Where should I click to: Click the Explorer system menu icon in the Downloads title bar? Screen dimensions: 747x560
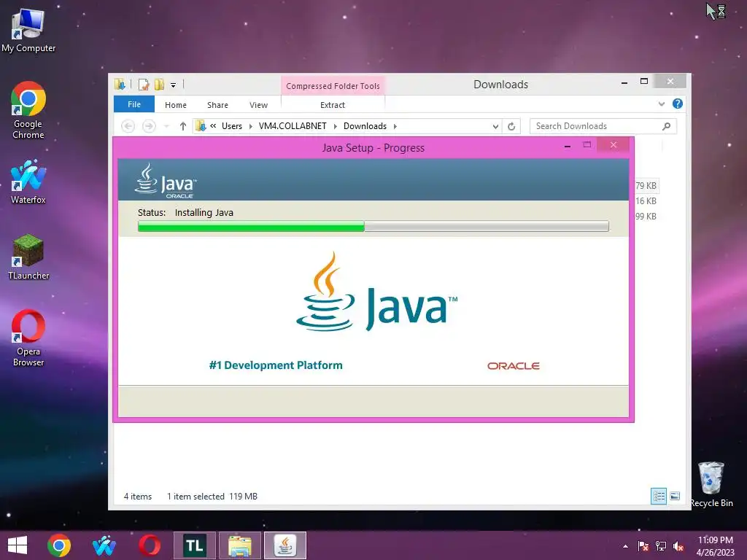pos(120,85)
